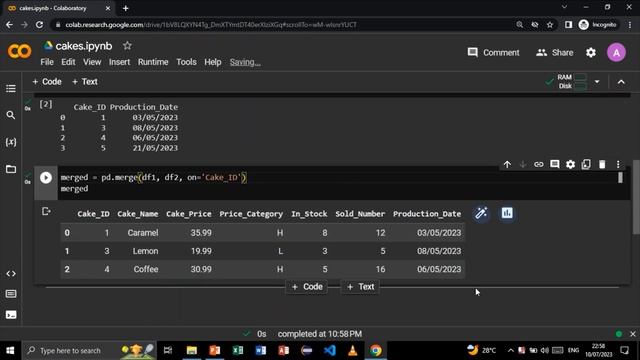Open the View menu
Image resolution: width=640 pixels, height=360 pixels.
click(92, 62)
